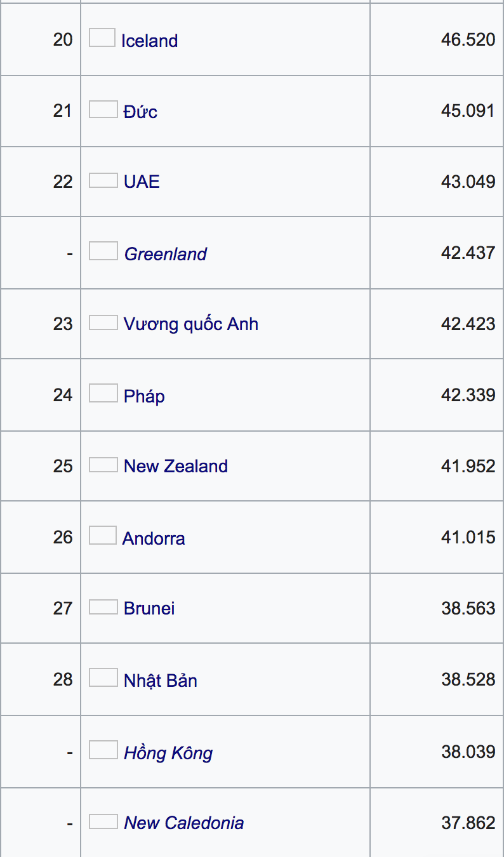
Task: Follow the UAE link
Action: pyautogui.click(x=142, y=182)
